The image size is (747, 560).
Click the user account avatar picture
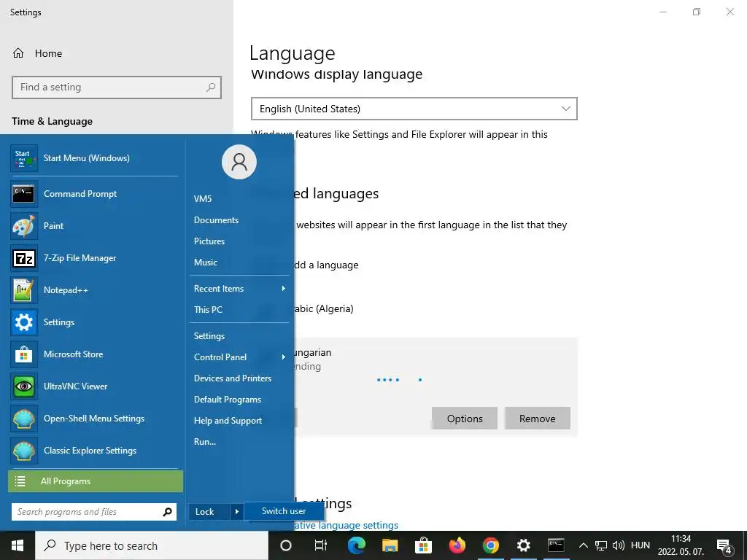[x=239, y=162]
